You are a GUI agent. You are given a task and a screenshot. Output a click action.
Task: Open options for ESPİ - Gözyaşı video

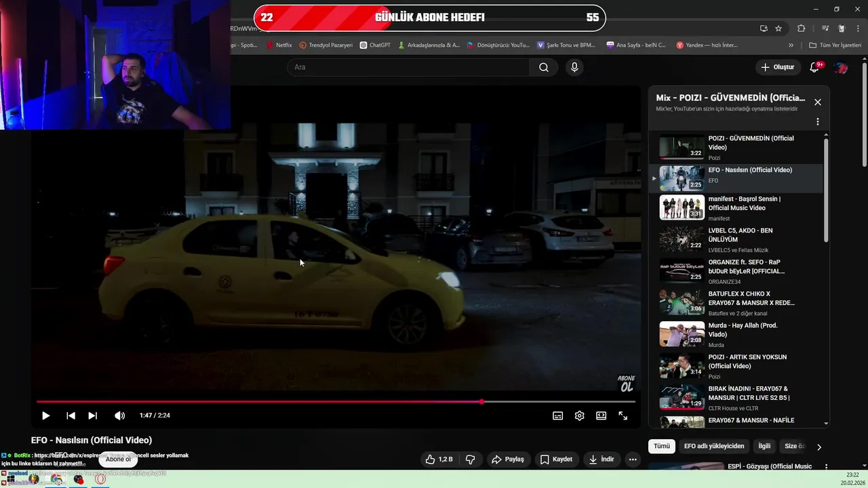tap(826, 466)
